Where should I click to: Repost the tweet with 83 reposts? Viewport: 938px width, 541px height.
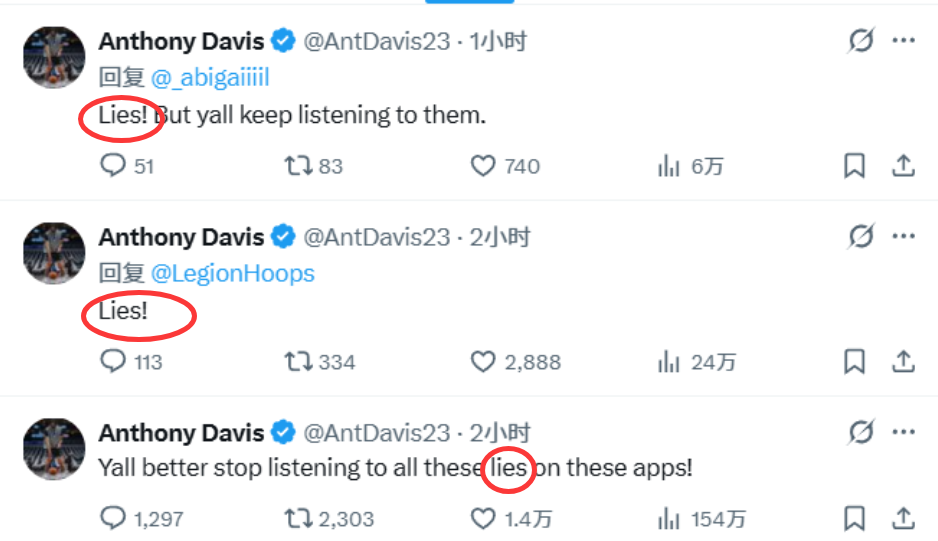pos(298,165)
